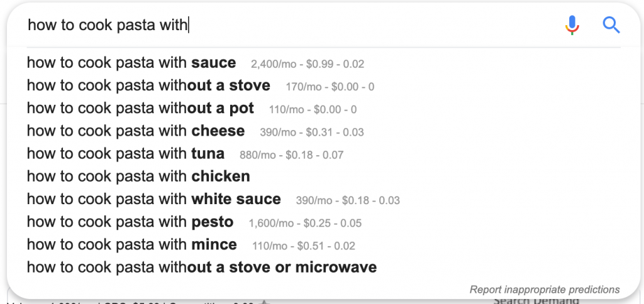Choose the 'pasta with tuna' suggestion
This screenshot has width=644, height=304.
coord(126,153)
